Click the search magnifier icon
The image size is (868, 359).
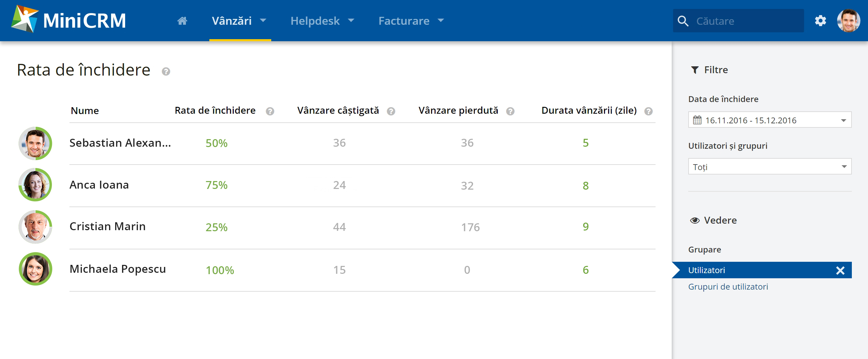pyautogui.click(x=683, y=21)
